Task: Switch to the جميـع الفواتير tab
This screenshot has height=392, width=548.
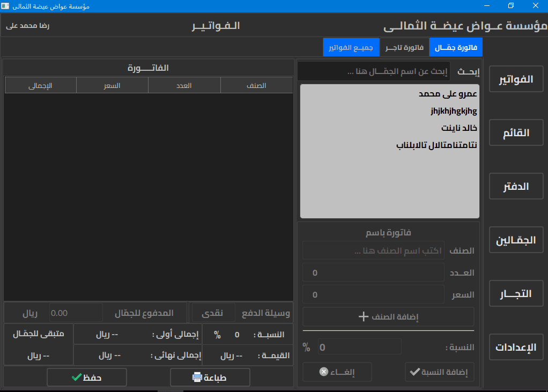Action: click(351, 47)
